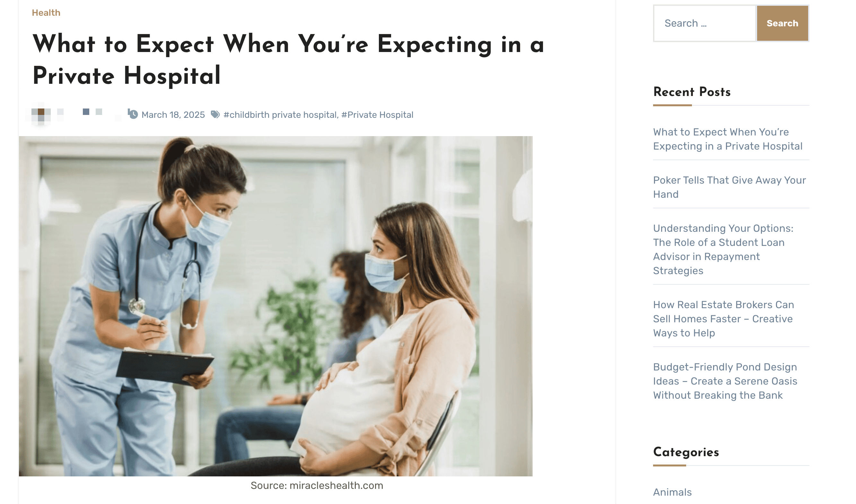Click the article title heading

pyautogui.click(x=288, y=59)
